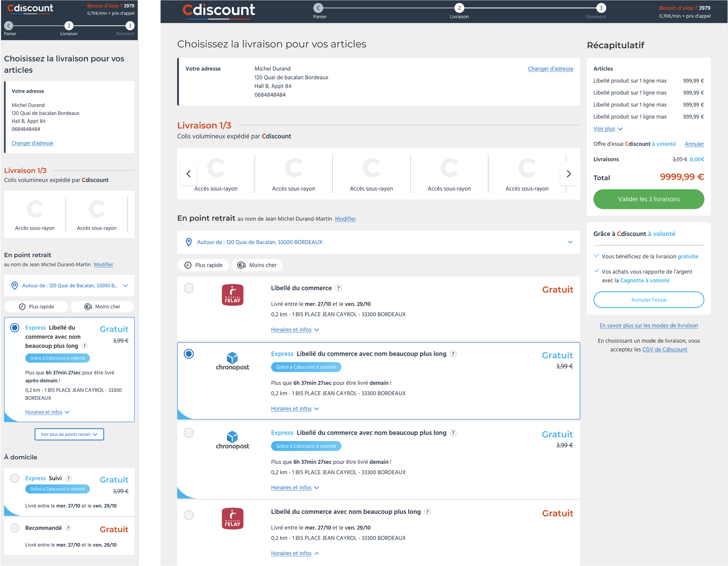Open help icon on last Mondial Relay option

[x=428, y=512]
